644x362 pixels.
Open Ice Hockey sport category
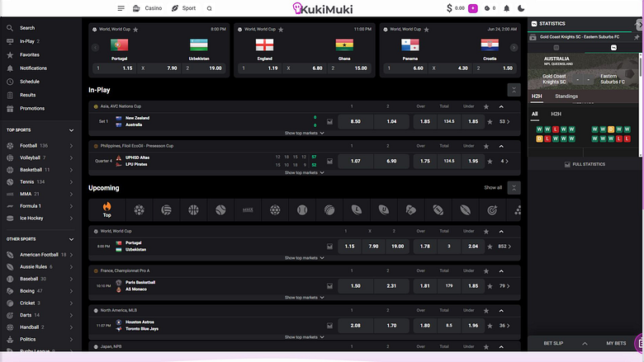(40, 218)
